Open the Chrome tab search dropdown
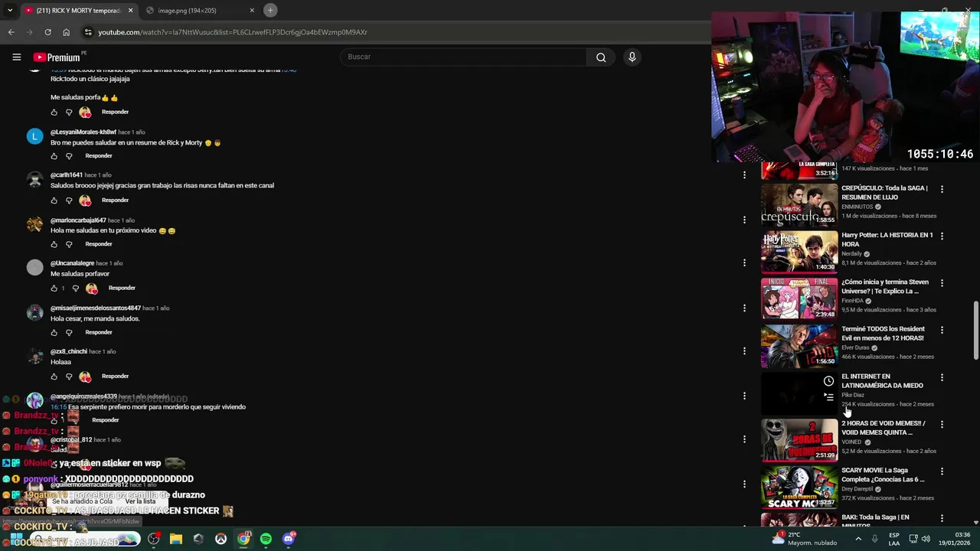Image resolution: width=980 pixels, height=551 pixels. (x=10, y=10)
